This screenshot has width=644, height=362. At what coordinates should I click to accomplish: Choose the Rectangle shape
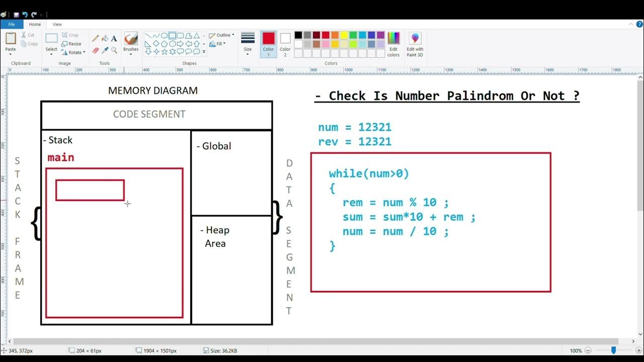click(x=172, y=36)
